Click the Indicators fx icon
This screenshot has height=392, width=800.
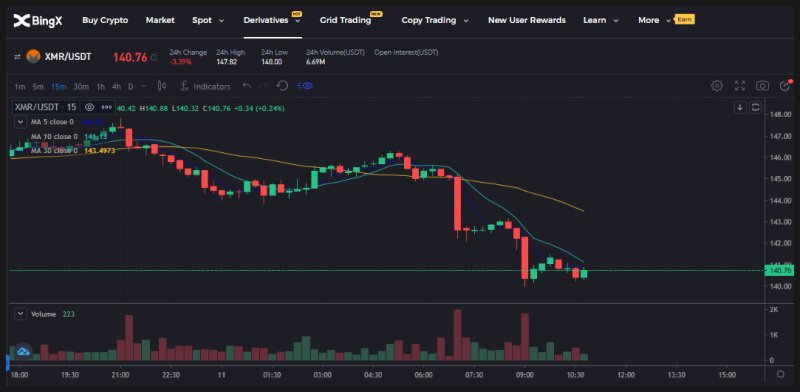coord(185,86)
